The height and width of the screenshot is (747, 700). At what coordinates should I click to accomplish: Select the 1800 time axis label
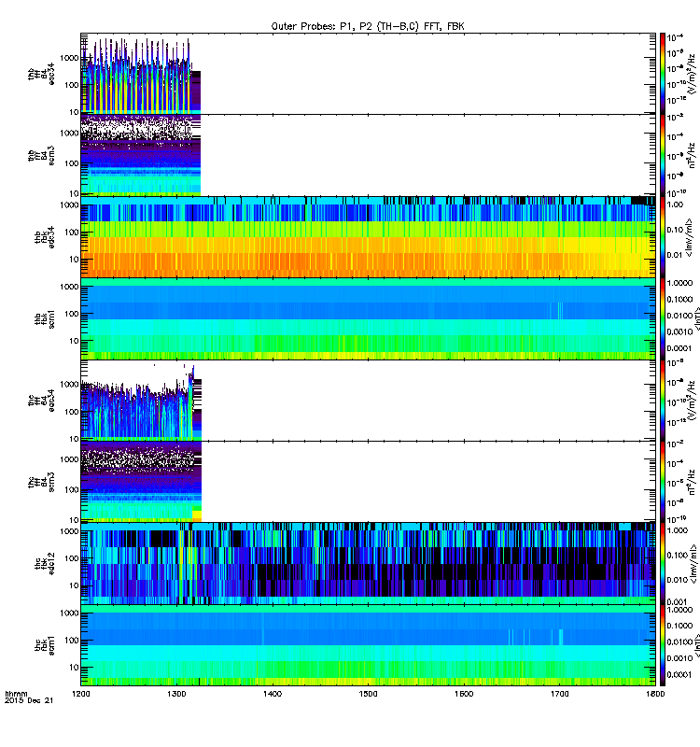[x=655, y=694]
